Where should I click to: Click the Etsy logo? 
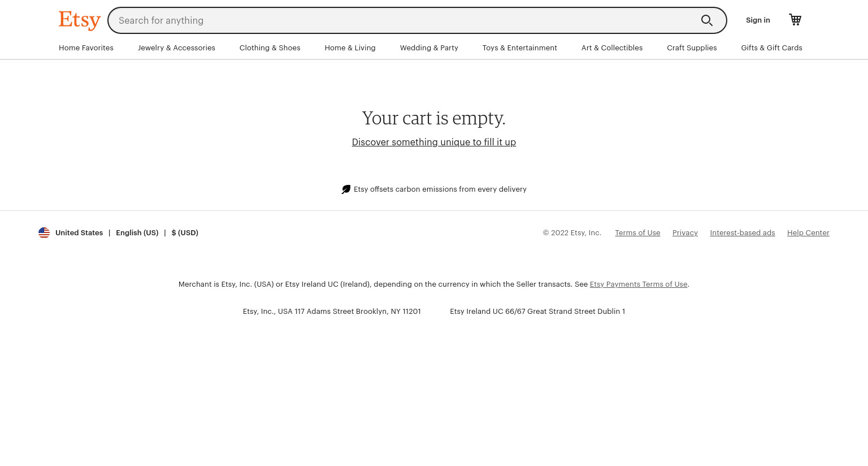coord(80,20)
